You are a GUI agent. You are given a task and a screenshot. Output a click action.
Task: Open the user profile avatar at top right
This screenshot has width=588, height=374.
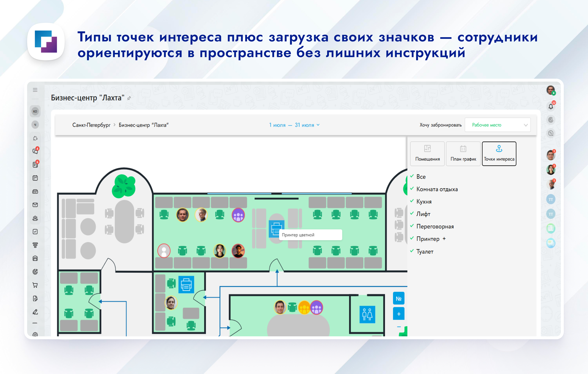(x=551, y=90)
